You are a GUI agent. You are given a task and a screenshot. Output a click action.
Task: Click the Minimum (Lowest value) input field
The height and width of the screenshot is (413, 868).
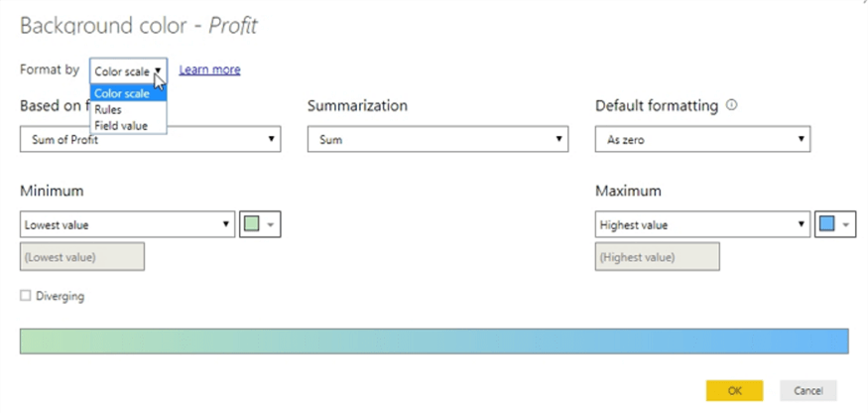tap(82, 257)
